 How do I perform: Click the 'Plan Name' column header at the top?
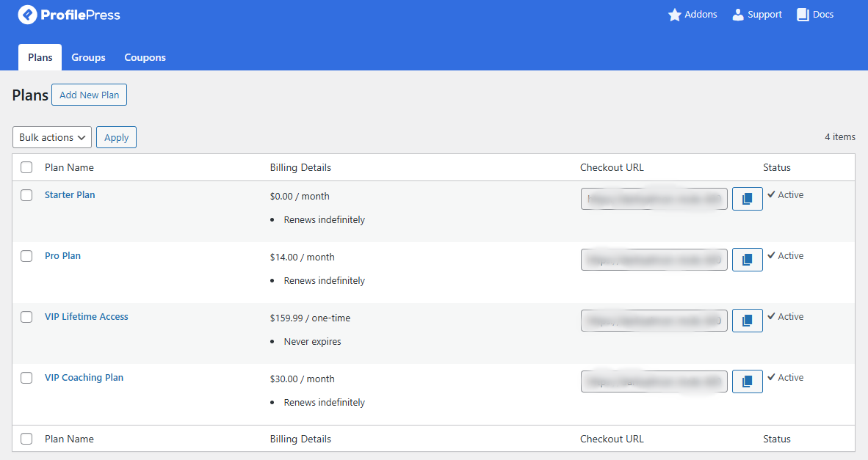[x=69, y=167]
